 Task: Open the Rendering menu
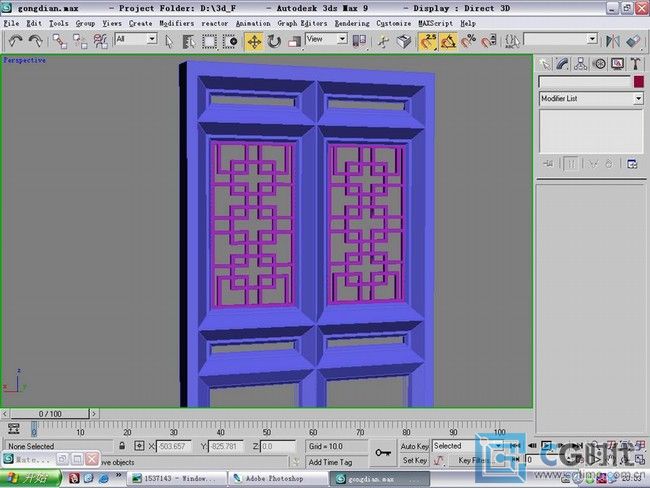351,23
